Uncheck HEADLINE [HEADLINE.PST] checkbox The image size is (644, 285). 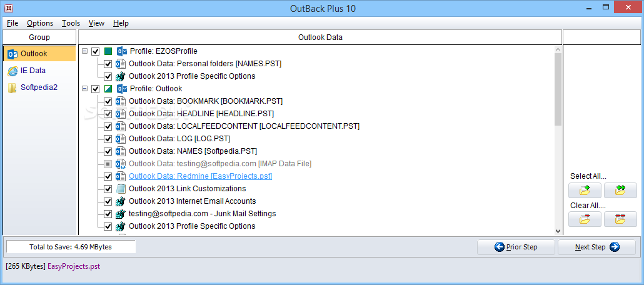coord(108,114)
